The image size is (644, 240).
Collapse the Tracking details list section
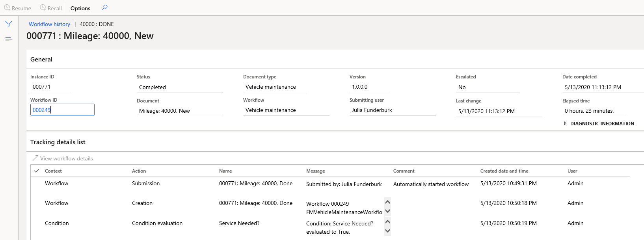[x=58, y=142]
